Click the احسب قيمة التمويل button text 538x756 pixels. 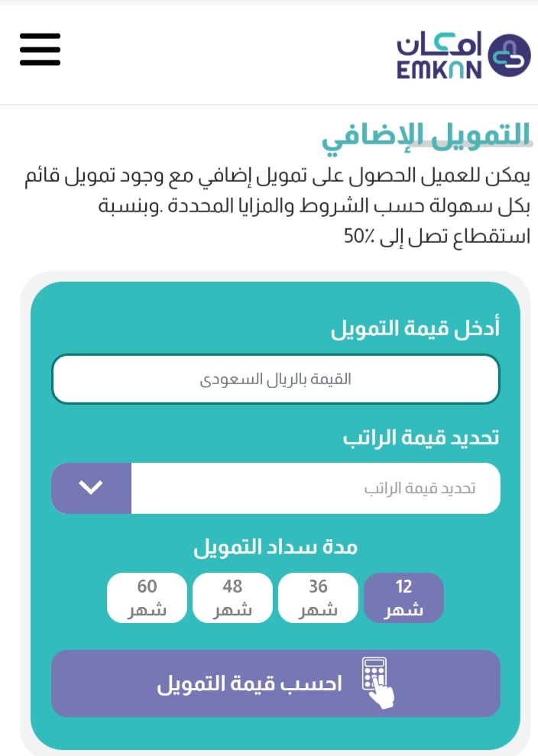pyautogui.click(x=249, y=683)
